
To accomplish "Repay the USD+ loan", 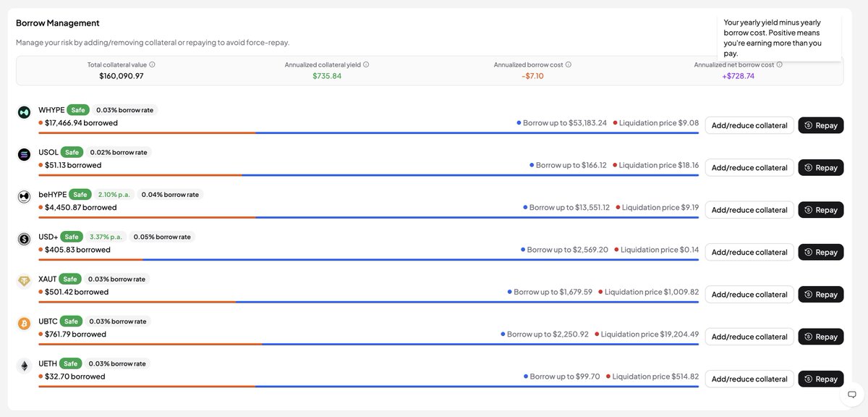I will (821, 252).
